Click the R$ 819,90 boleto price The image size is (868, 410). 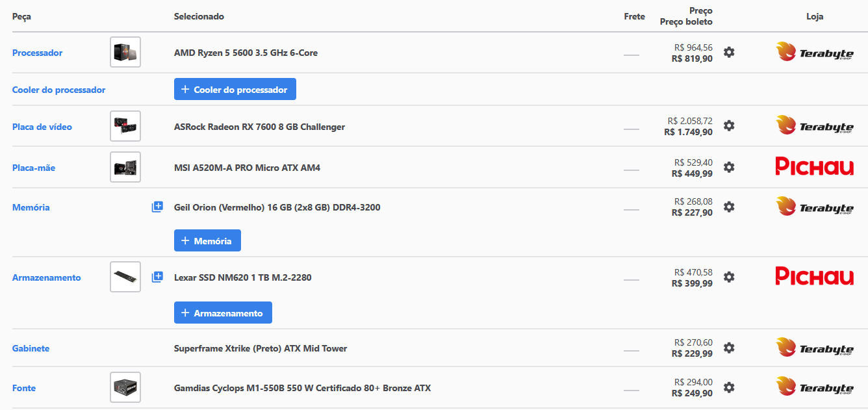[x=692, y=58]
